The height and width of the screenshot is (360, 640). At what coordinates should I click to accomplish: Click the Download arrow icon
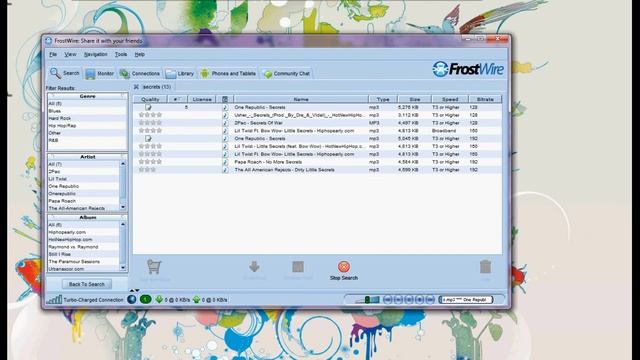pos(254,267)
